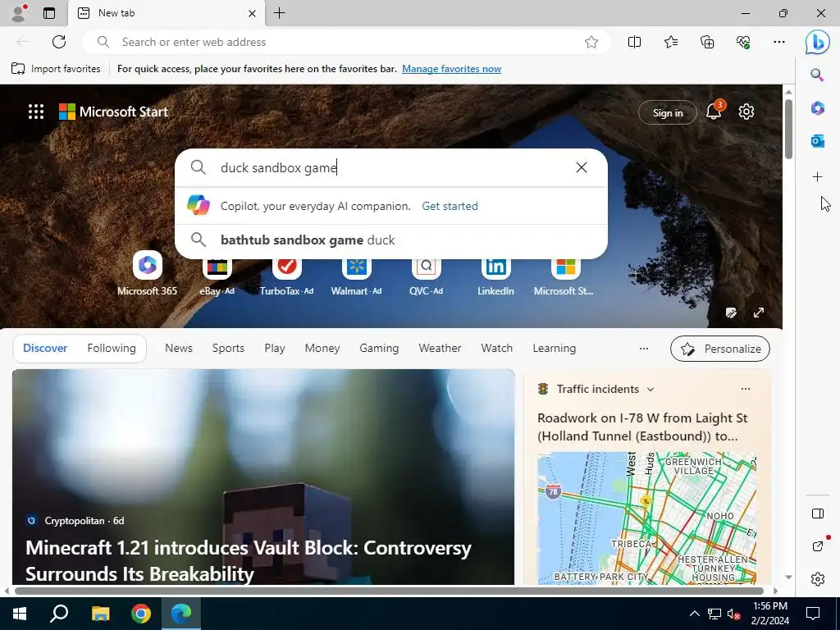Open a new tab with plus button
Screen dimensions: 840x630
[279, 13]
